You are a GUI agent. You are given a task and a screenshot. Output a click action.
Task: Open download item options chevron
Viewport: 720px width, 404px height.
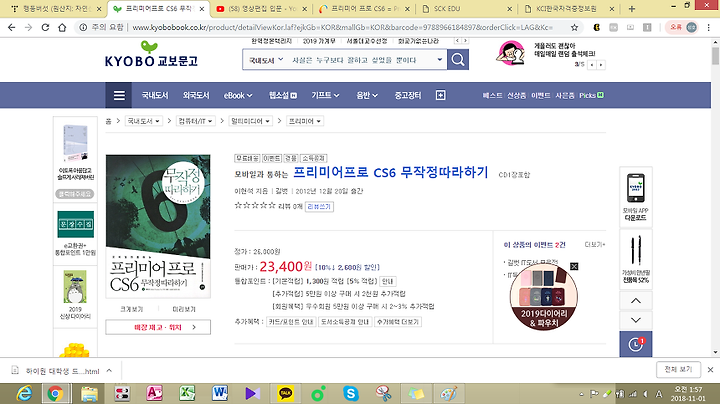coord(109,370)
